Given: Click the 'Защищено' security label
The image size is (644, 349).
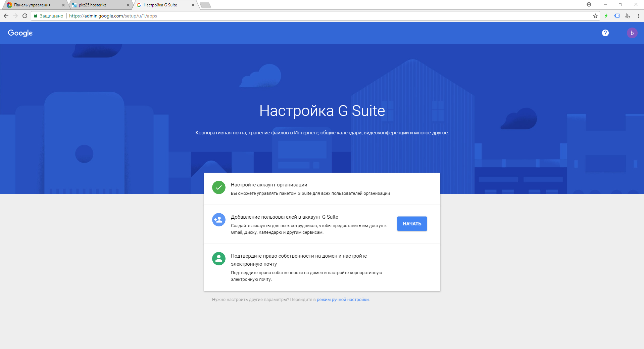Looking at the screenshot, I should pos(51,16).
